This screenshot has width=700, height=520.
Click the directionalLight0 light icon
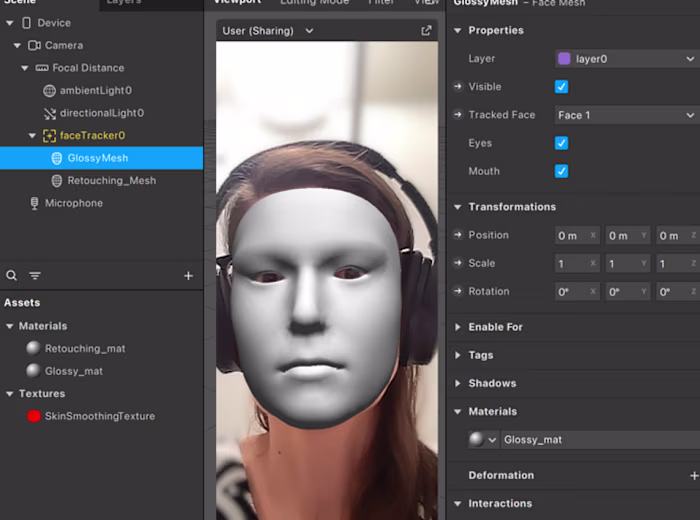point(50,113)
